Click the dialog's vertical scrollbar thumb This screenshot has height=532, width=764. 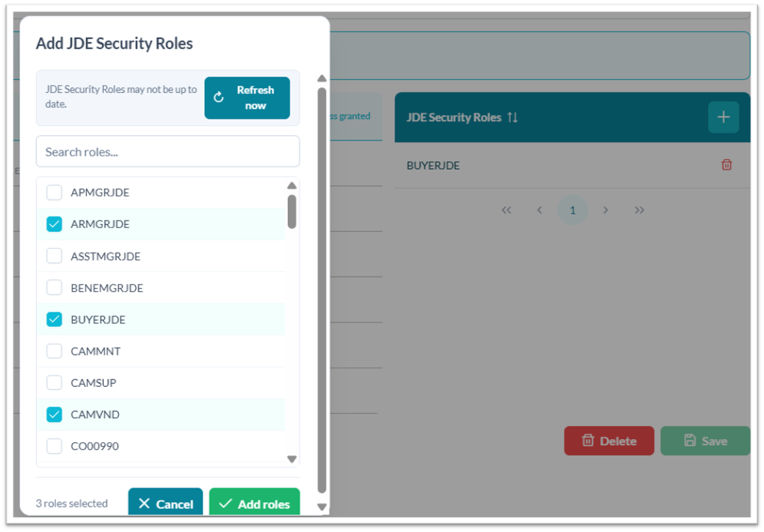pos(322,290)
